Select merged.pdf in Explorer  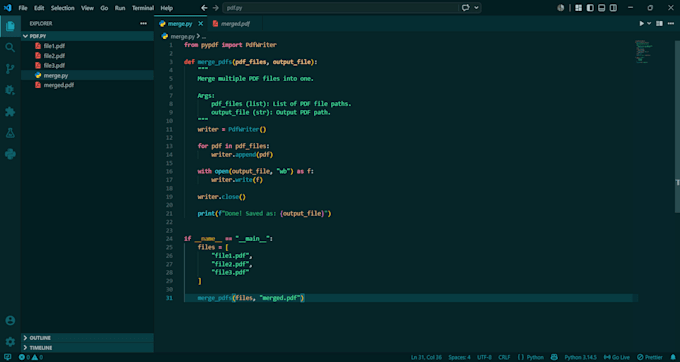pyautogui.click(x=87, y=85)
